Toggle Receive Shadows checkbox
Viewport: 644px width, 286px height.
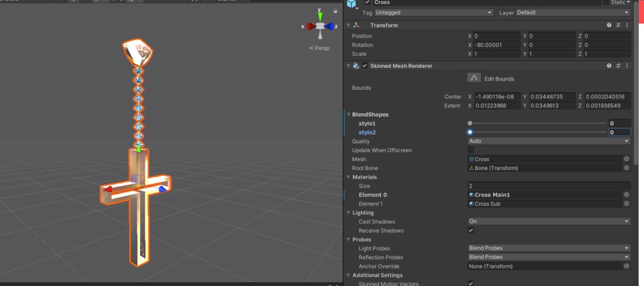pyautogui.click(x=471, y=231)
